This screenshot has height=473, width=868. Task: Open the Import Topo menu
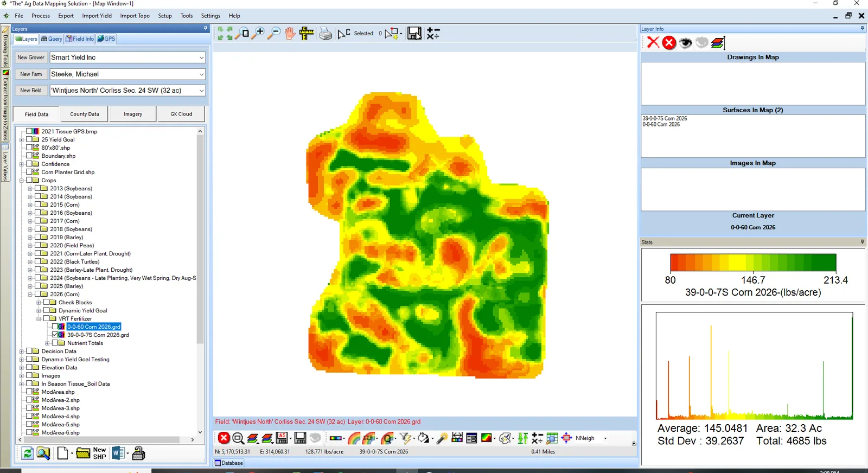pos(135,16)
